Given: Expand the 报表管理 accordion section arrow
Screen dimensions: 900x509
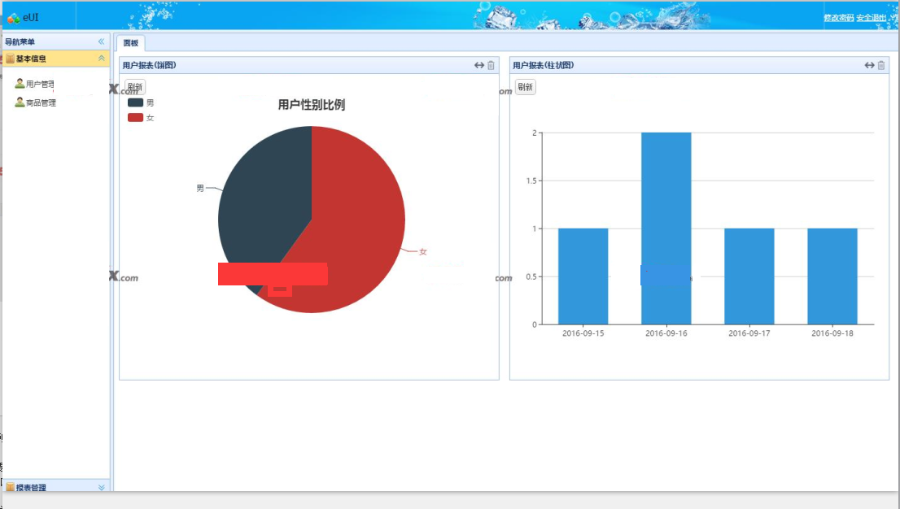Looking at the screenshot, I should [102, 487].
